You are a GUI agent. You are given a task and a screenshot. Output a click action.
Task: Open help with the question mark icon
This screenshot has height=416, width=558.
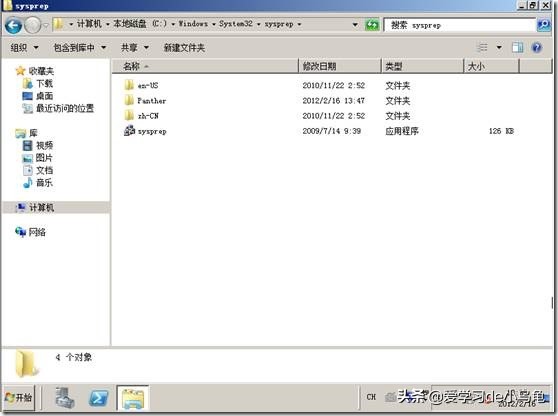tap(537, 47)
